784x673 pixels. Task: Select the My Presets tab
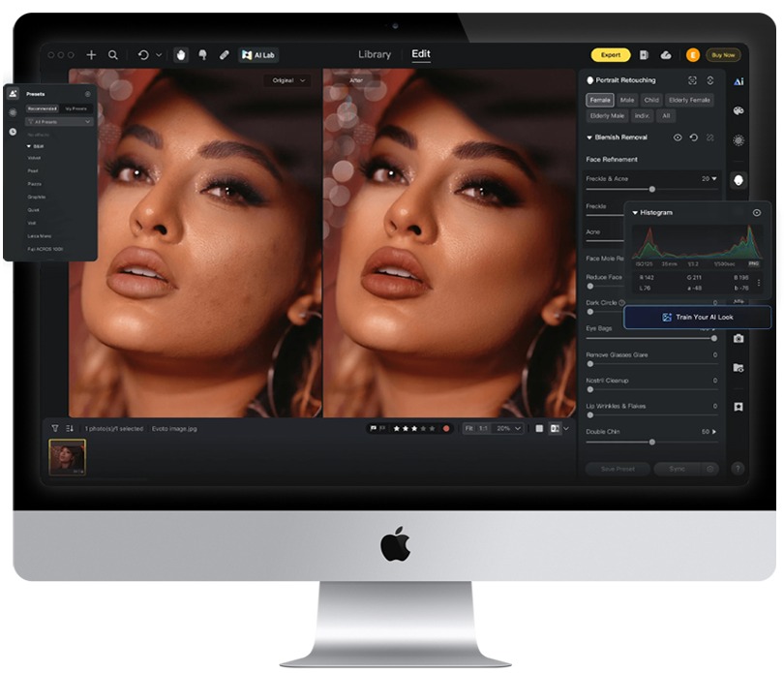coord(76,108)
